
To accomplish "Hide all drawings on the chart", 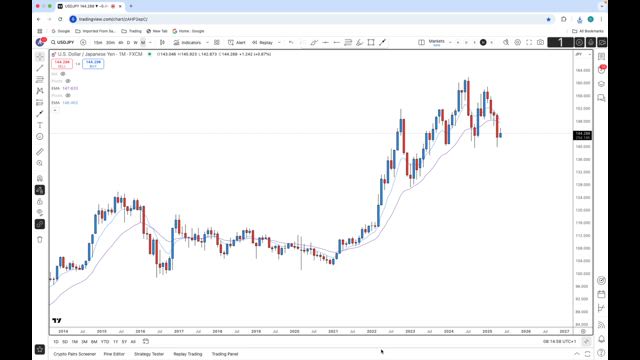I will coord(40,213).
